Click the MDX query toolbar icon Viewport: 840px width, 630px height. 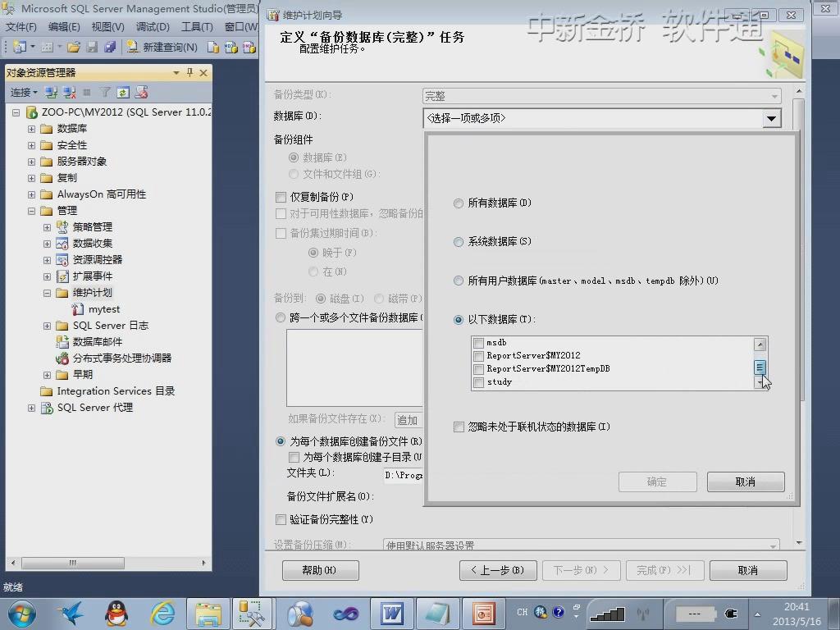click(x=231, y=47)
